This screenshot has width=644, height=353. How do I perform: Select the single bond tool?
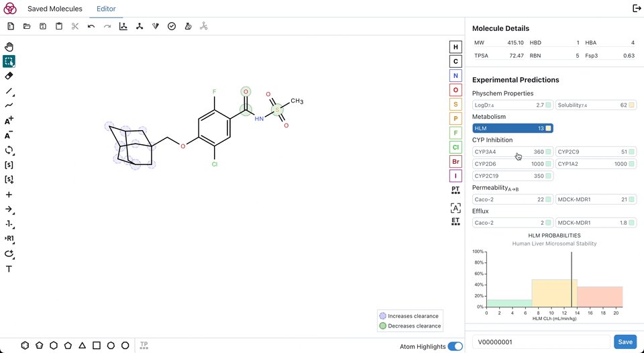9,91
